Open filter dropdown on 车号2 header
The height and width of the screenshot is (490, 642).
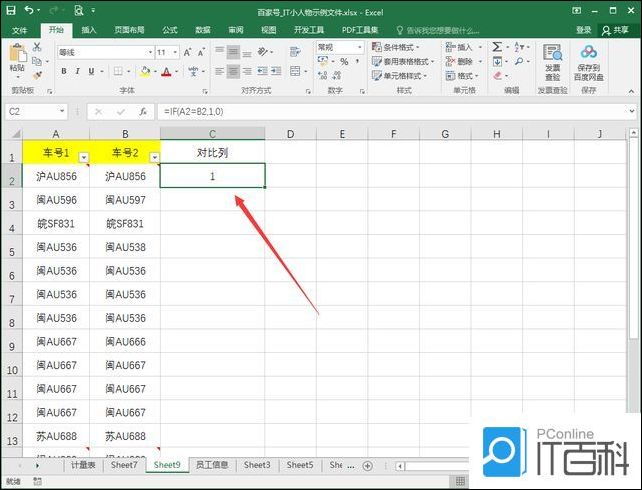(x=154, y=157)
